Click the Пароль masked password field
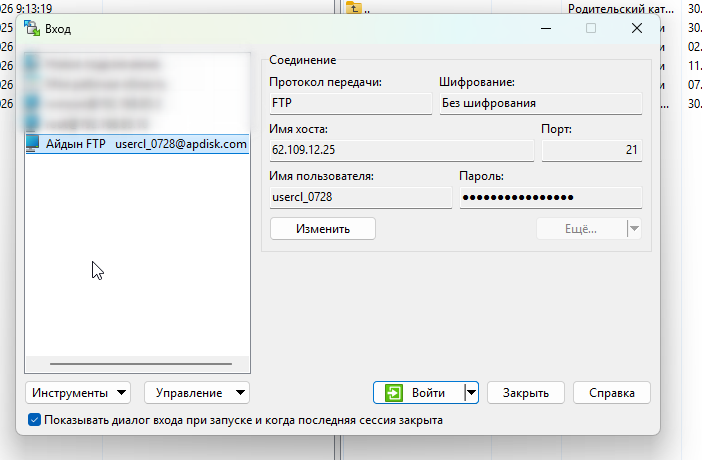 click(x=551, y=198)
